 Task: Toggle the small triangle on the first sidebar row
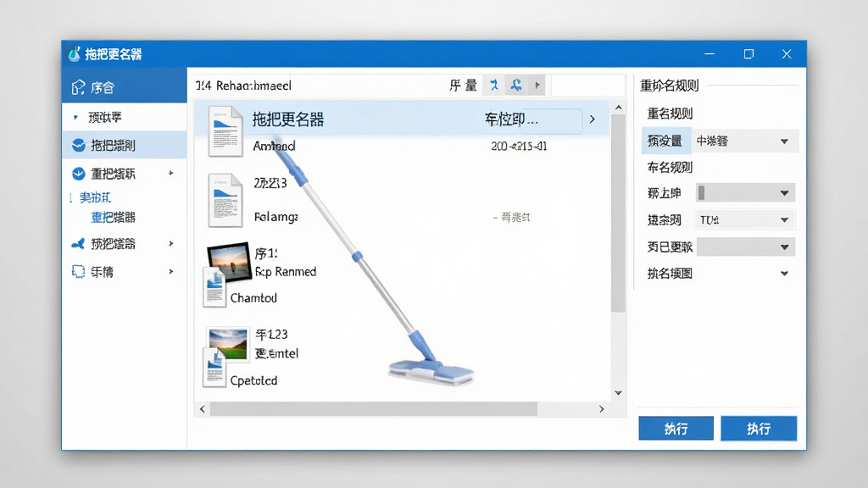coord(75,117)
